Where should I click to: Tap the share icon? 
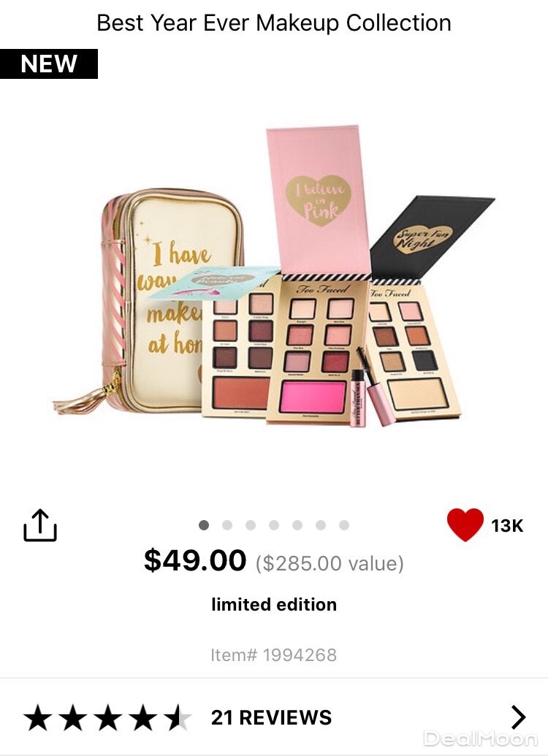coord(40,525)
